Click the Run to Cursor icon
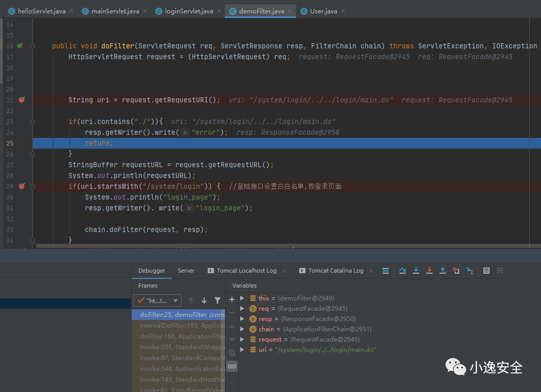The width and height of the screenshot is (541, 392). click(470, 271)
